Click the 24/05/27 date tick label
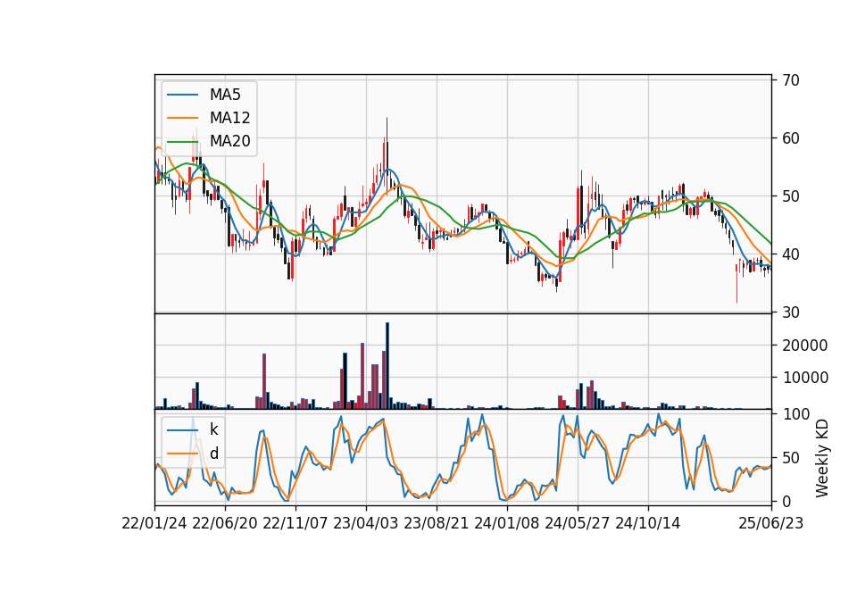The height and width of the screenshot is (616, 857). (578, 523)
